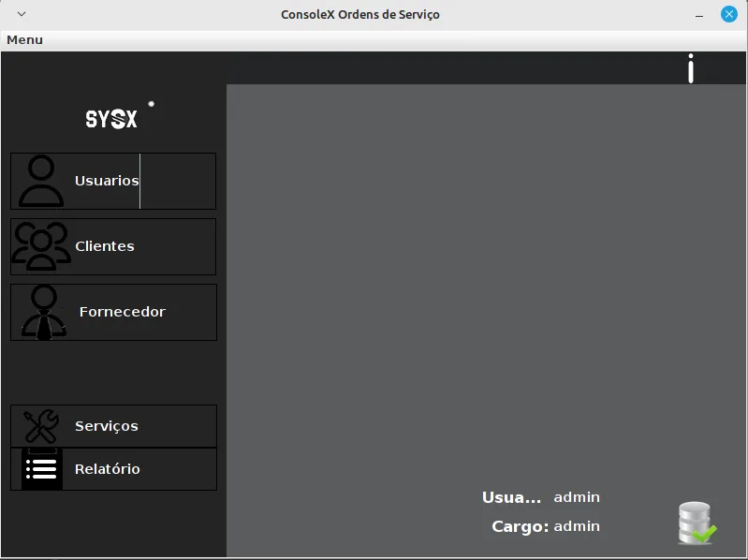Click the "Cargo:" label
The height and width of the screenshot is (560, 748).
(520, 526)
